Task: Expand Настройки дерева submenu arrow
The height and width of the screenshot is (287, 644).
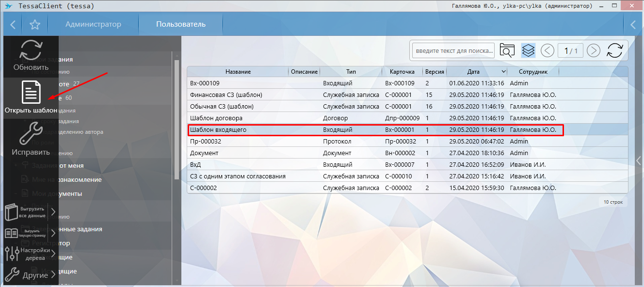Action: pos(53,254)
